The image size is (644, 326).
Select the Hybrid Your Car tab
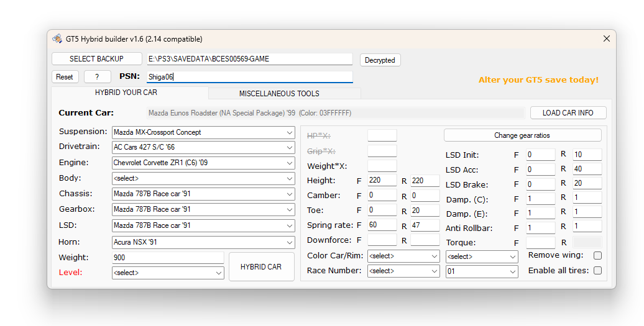tap(126, 93)
